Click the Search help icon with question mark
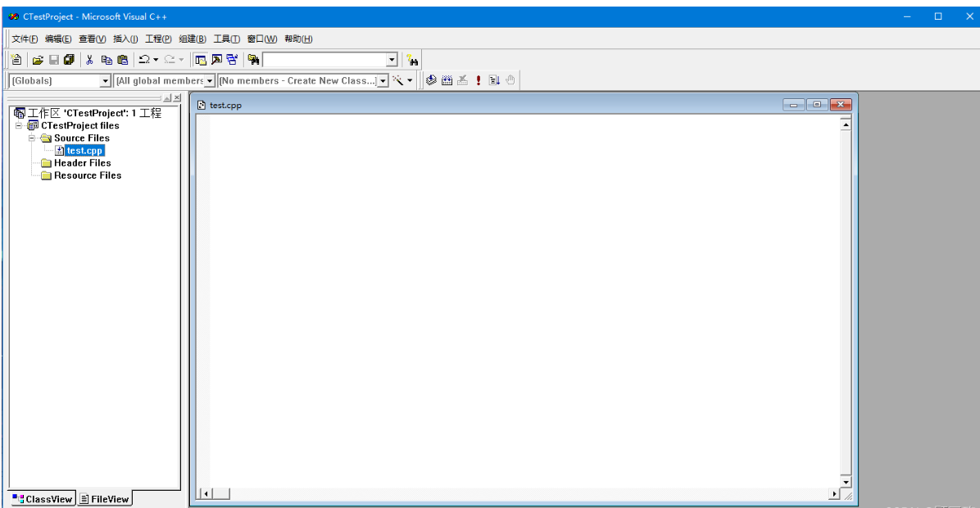 (412, 60)
